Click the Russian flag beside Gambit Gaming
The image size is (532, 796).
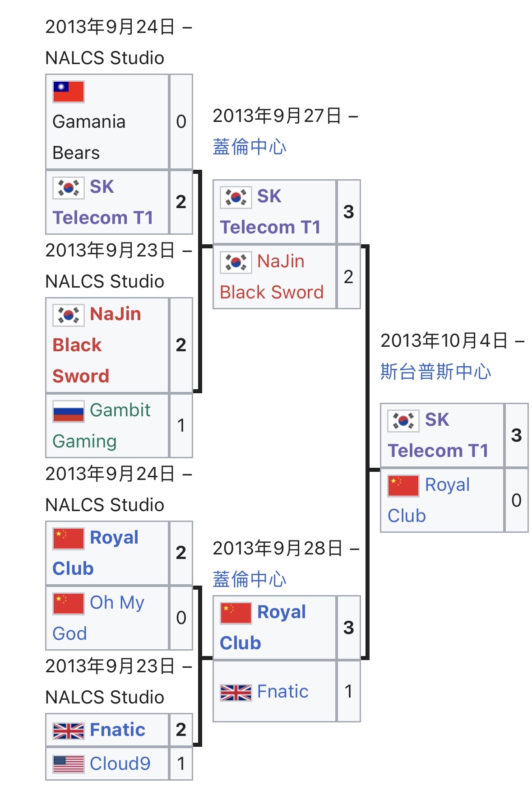[x=68, y=411]
